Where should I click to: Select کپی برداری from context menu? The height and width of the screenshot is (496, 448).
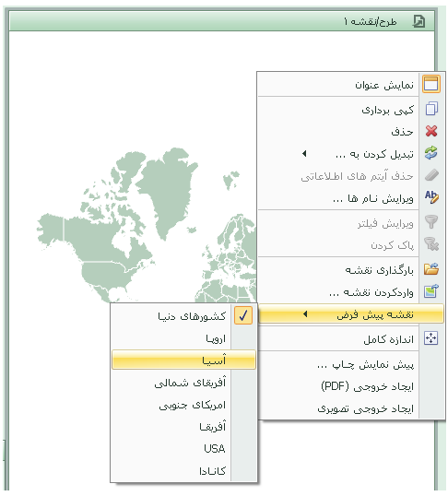pos(350,110)
